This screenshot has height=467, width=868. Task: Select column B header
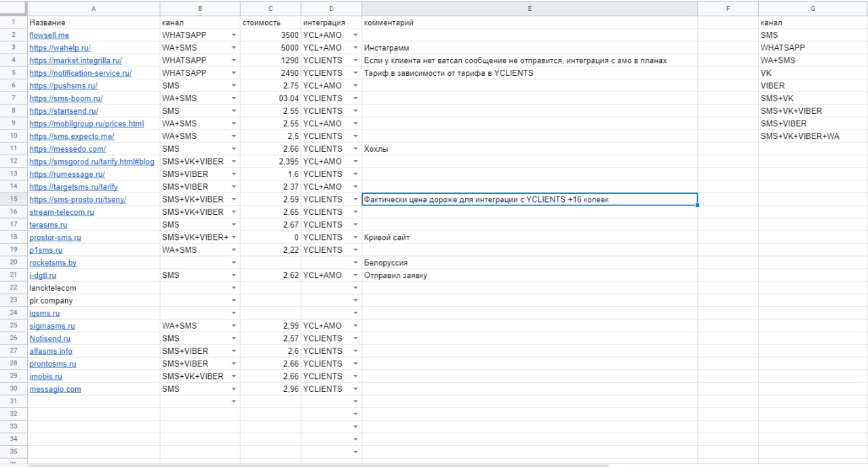pyautogui.click(x=200, y=8)
